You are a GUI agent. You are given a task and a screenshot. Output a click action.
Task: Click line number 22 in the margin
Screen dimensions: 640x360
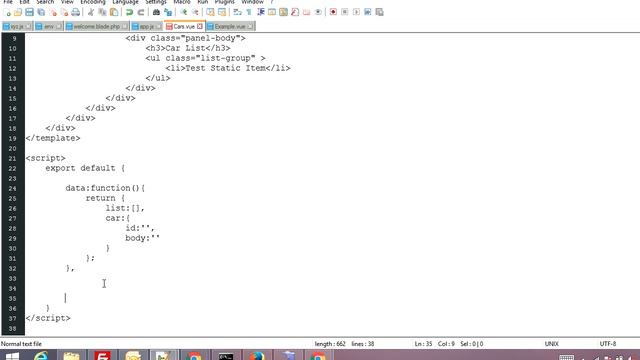click(12, 169)
